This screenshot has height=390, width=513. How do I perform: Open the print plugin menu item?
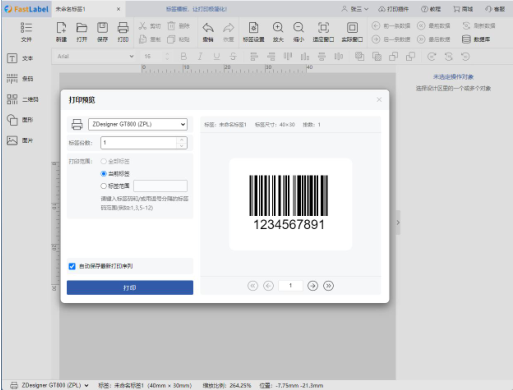[393, 9]
